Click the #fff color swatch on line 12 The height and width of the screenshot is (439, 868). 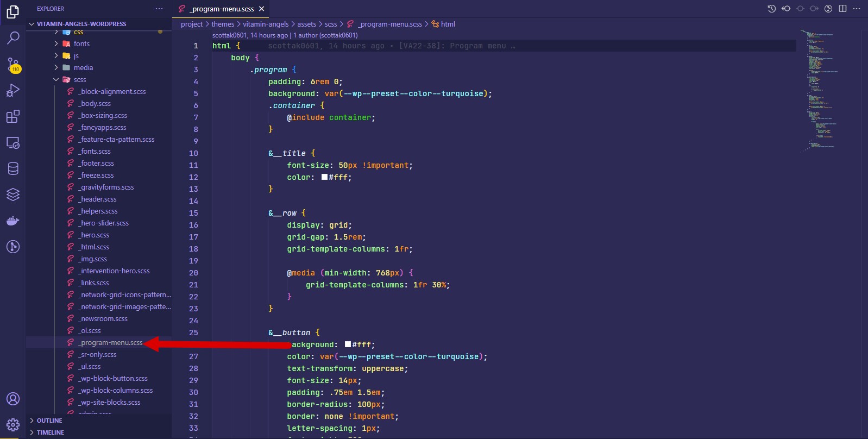click(325, 177)
